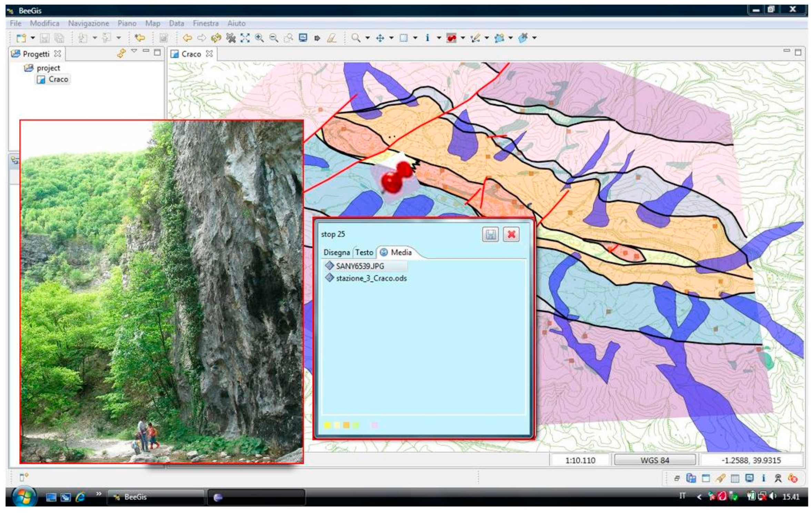Click the Export toolbar icon
This screenshot has width=812, height=516.
click(107, 38)
